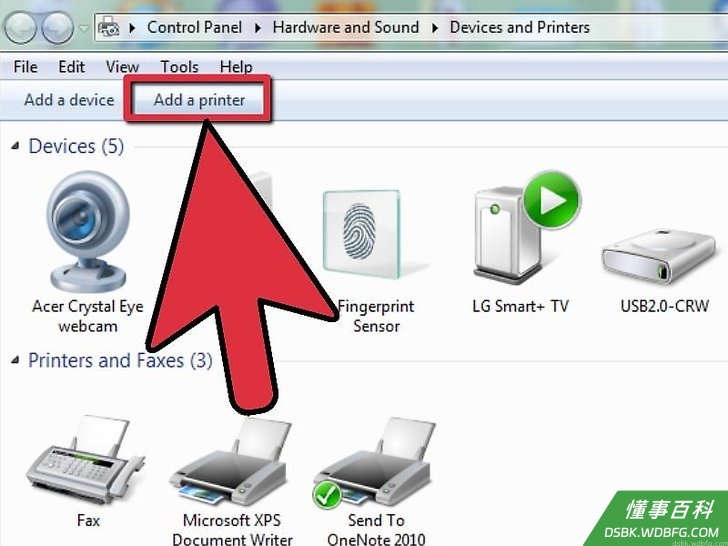Open the View menu
728x546 pixels.
point(122,67)
